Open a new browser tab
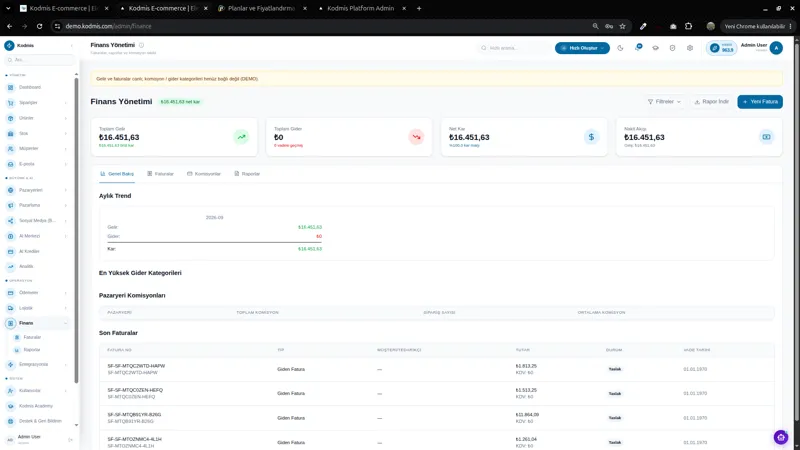 point(419,8)
